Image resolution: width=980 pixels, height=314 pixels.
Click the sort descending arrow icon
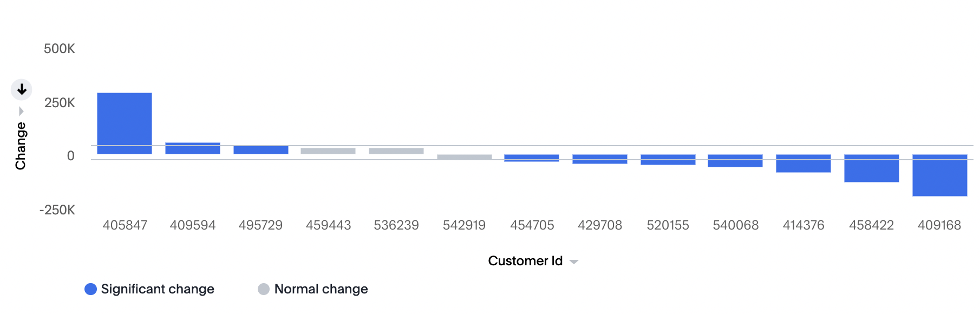[x=22, y=89]
